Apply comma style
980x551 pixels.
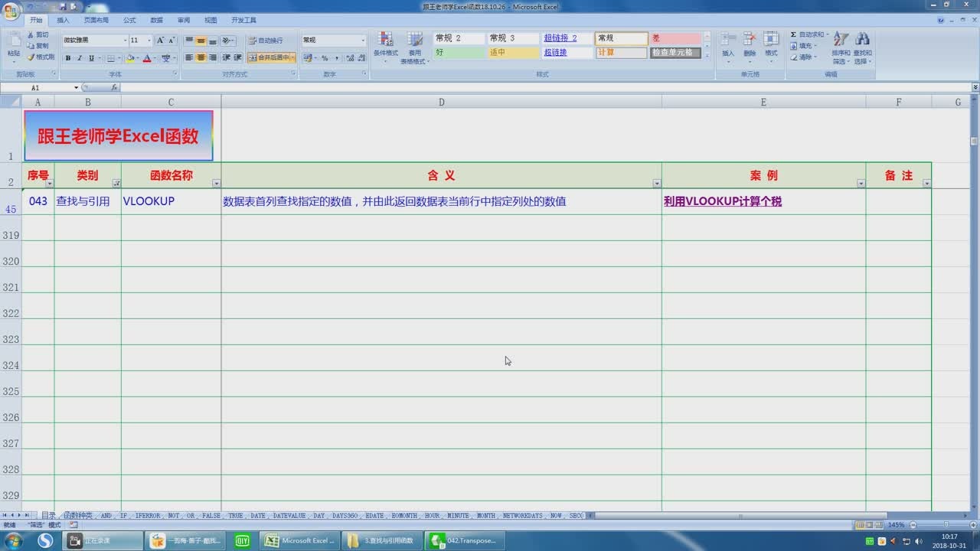[x=336, y=58]
